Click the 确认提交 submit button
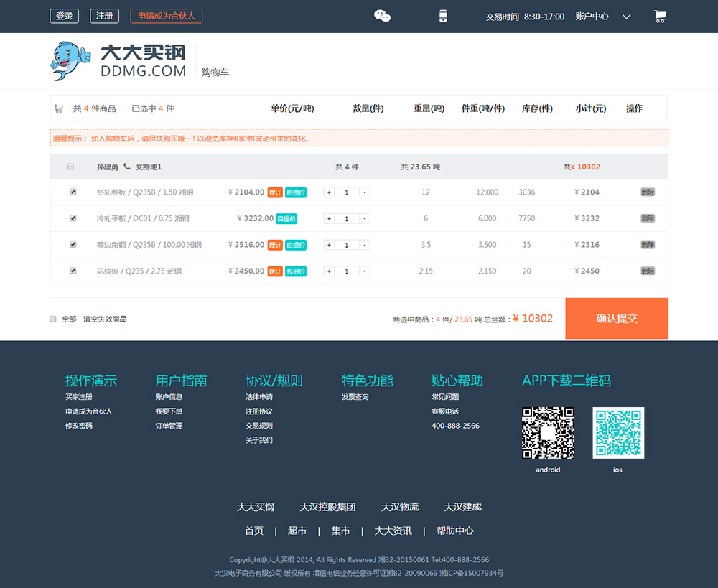Image resolution: width=718 pixels, height=588 pixels. coord(616,318)
